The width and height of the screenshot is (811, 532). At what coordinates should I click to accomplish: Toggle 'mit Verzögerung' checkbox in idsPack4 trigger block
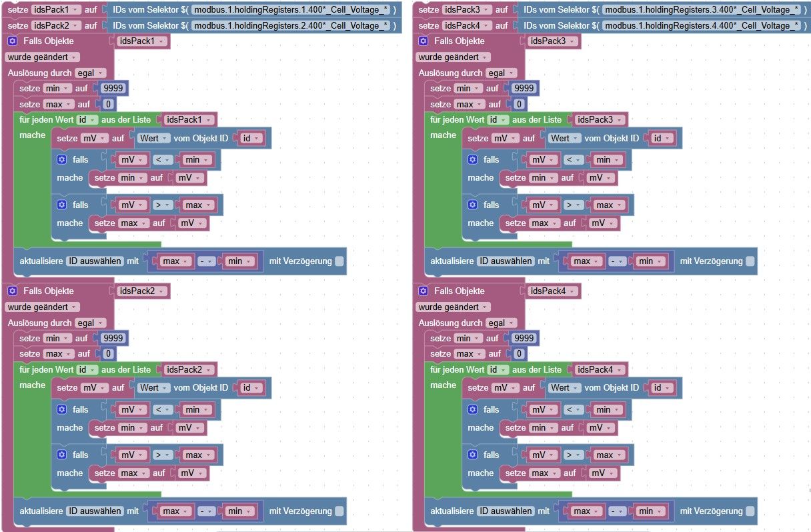pos(750,511)
